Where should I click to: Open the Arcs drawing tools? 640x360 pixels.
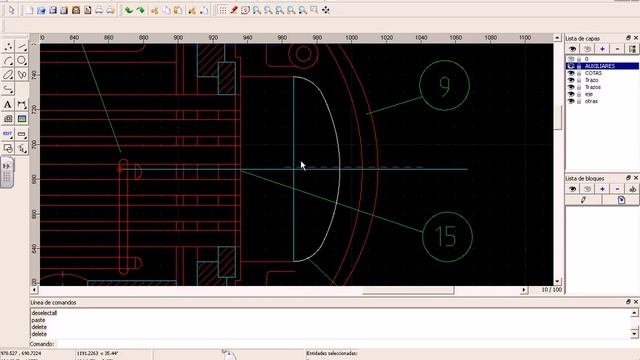(8, 61)
